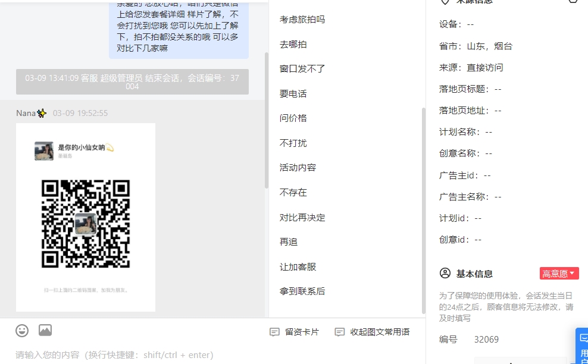Select quick reply 对比再决定
Image resolution: width=588 pixels, height=364 pixels.
302,218
